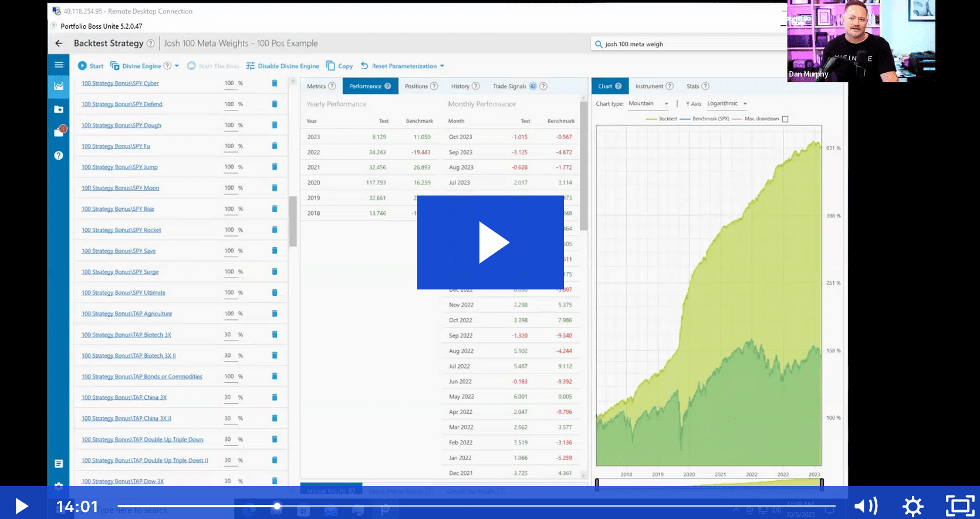Delete the SPY Jump strategy row
The height and width of the screenshot is (519, 980).
pyautogui.click(x=275, y=167)
